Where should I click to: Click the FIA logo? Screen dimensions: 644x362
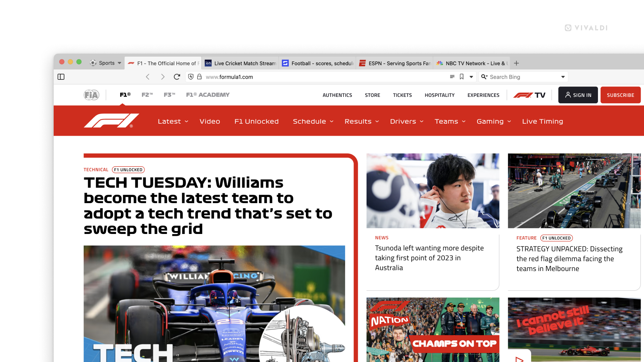coord(92,95)
